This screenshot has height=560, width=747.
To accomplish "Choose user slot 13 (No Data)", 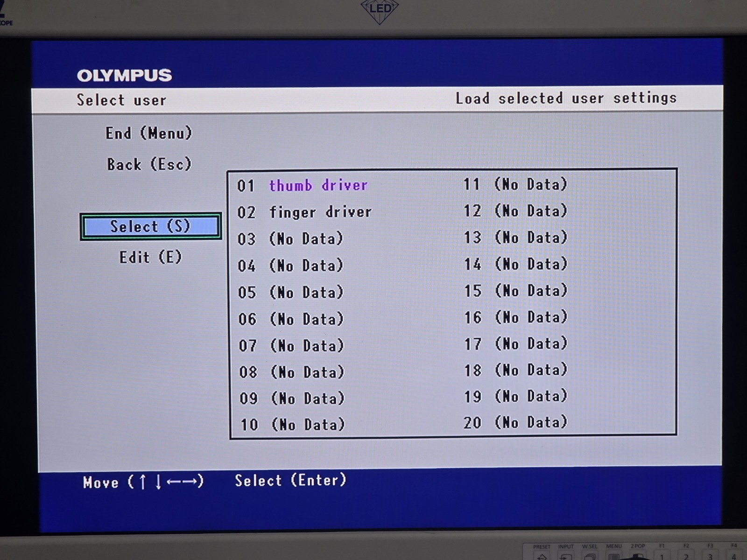I will coord(515,237).
